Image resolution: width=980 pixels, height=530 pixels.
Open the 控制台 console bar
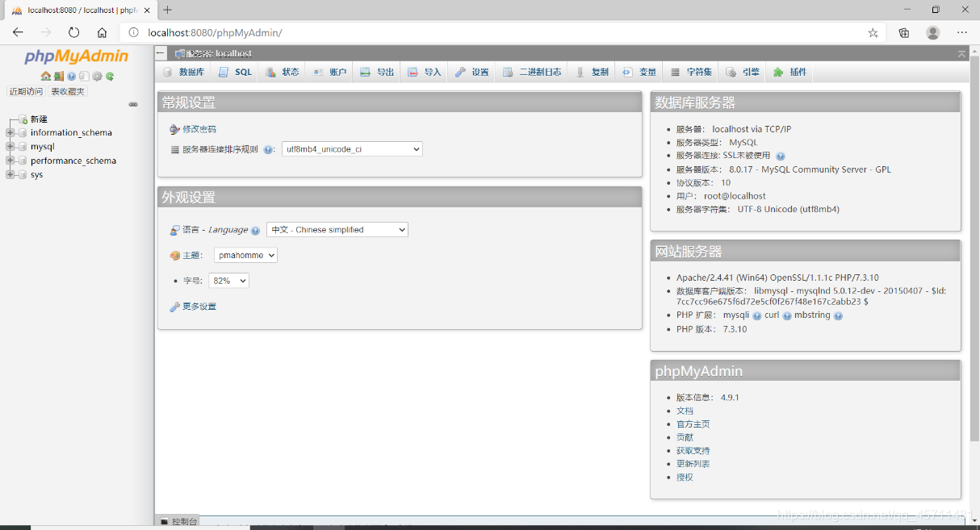(178, 522)
